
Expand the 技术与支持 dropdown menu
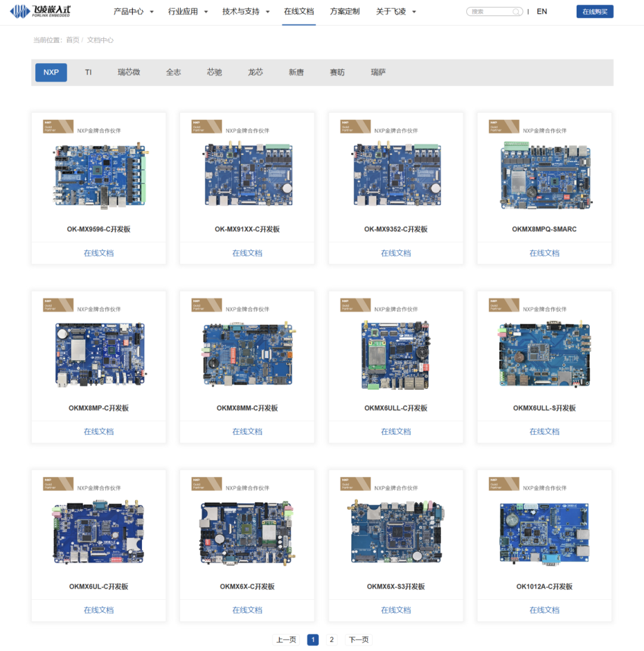246,12
